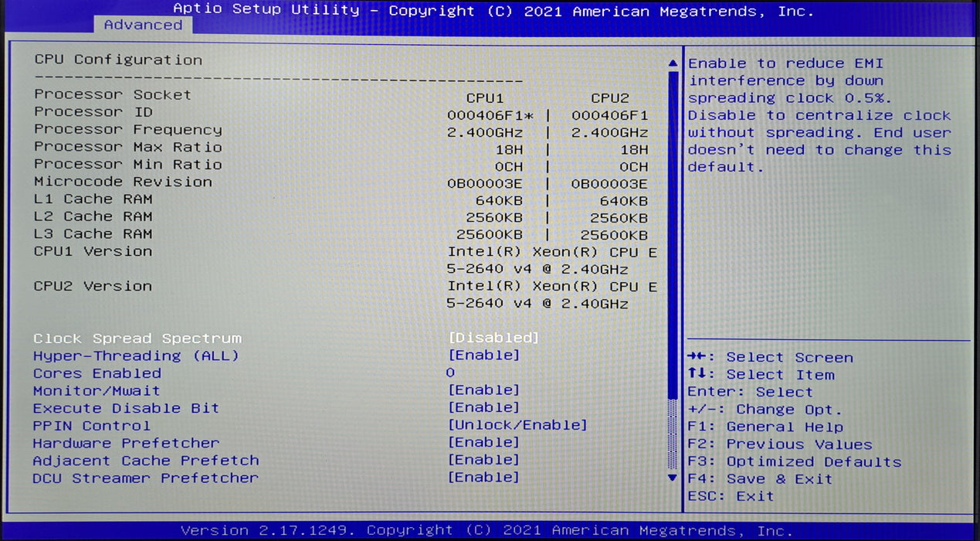Click the CPU1 Version label
This screenshot has width=980, height=541.
[x=93, y=251]
